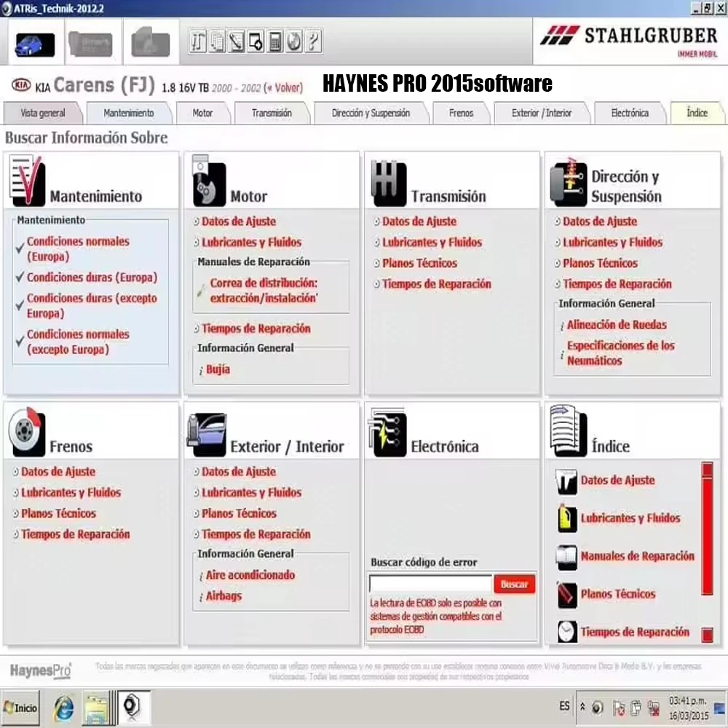Click the grayed-out Smart folder icon
728x728 pixels.
pyautogui.click(x=90, y=44)
